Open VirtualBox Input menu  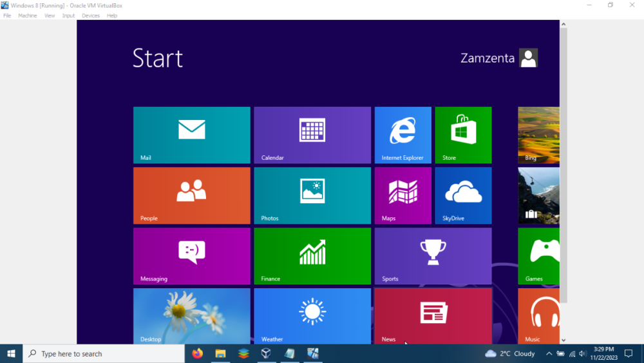69,15
